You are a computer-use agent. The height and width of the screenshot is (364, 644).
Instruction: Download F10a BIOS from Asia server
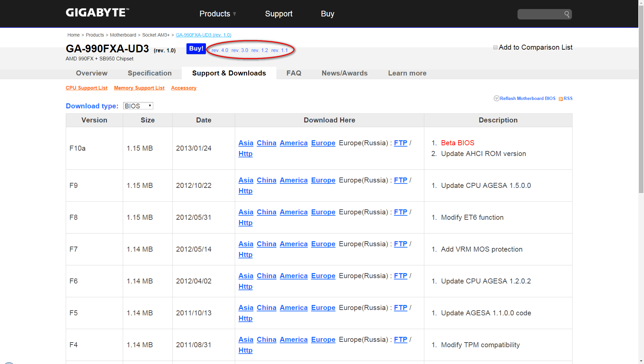click(x=246, y=143)
